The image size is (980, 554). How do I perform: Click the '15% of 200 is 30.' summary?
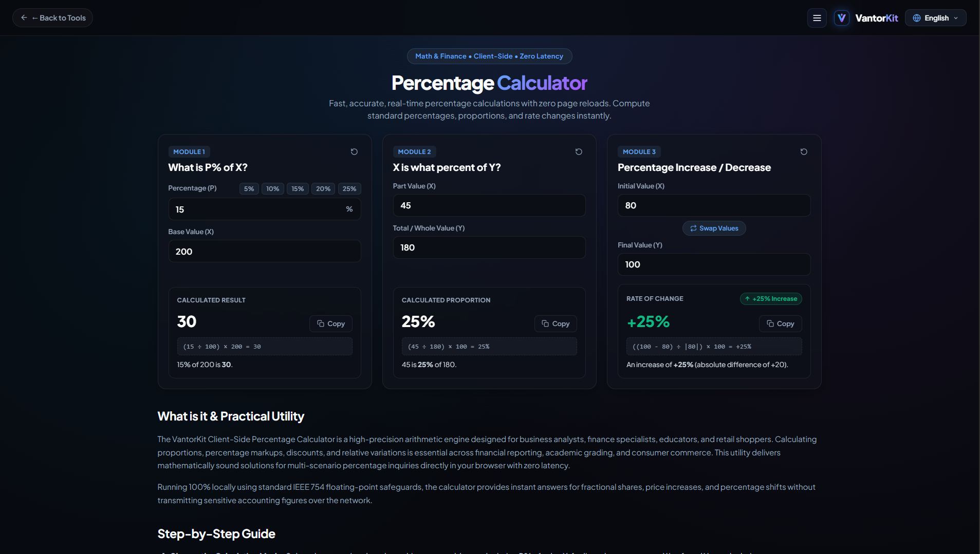tap(205, 365)
